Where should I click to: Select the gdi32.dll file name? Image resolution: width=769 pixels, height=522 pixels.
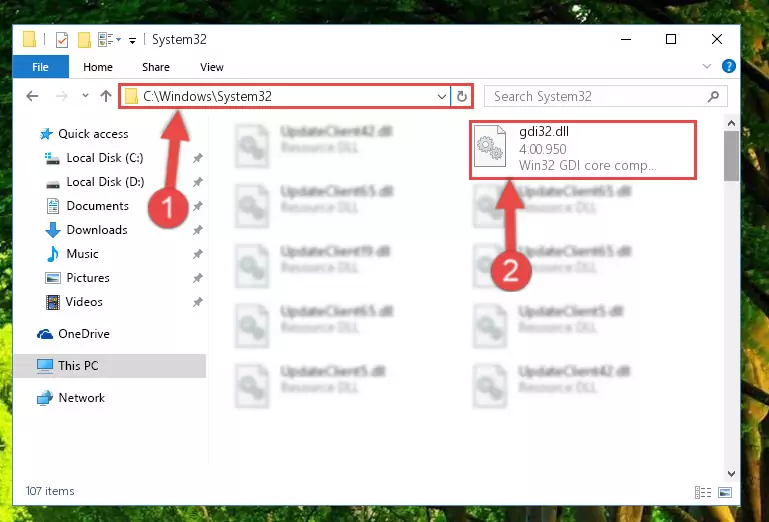pos(544,131)
